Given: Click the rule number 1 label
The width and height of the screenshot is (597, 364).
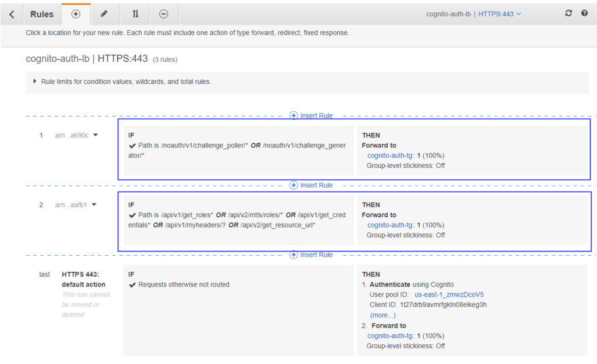Looking at the screenshot, I should click(x=41, y=135).
